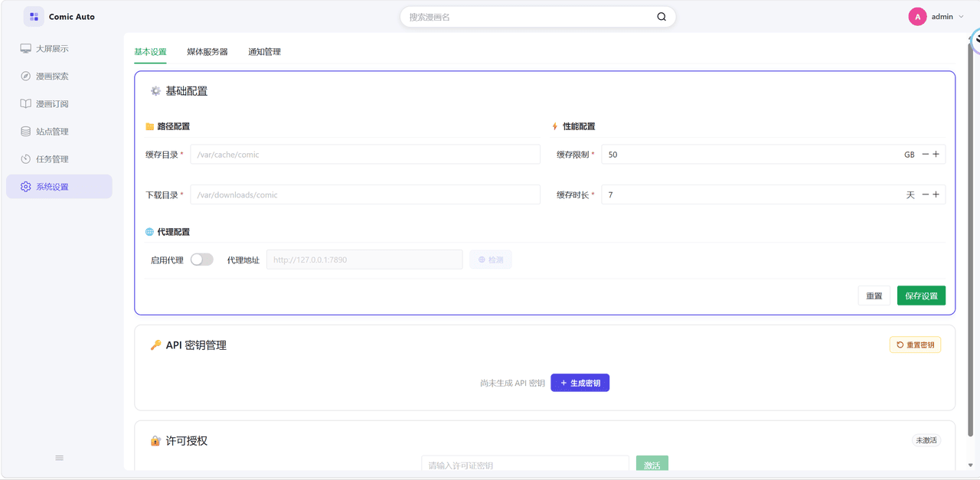The height and width of the screenshot is (480, 980).
Task: Click the 未激活 status tag
Action: (x=926, y=440)
